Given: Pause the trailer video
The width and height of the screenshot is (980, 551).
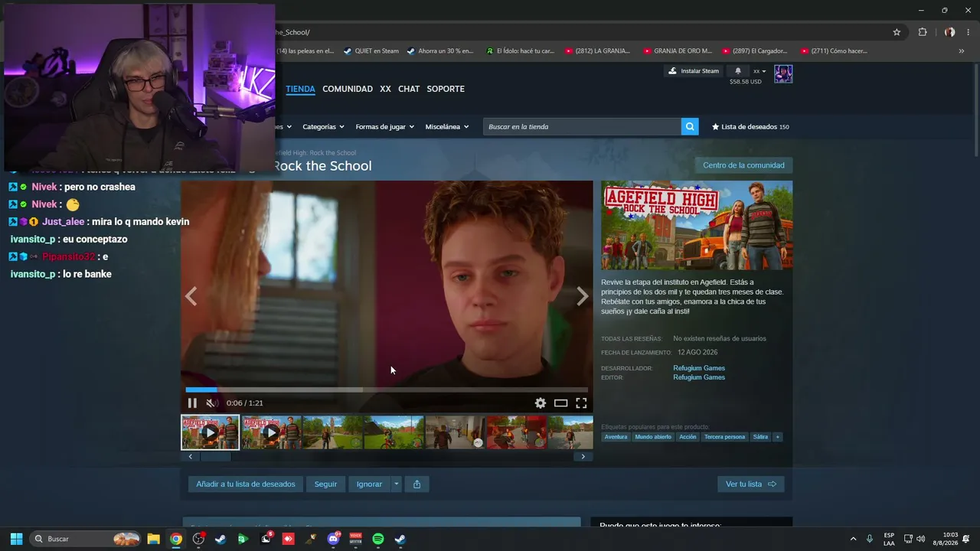Looking at the screenshot, I should pos(192,403).
